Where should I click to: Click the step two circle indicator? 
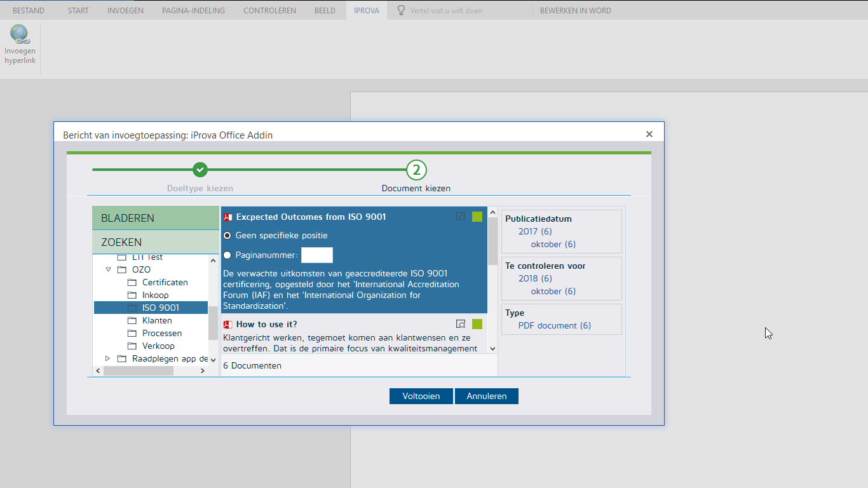(416, 170)
